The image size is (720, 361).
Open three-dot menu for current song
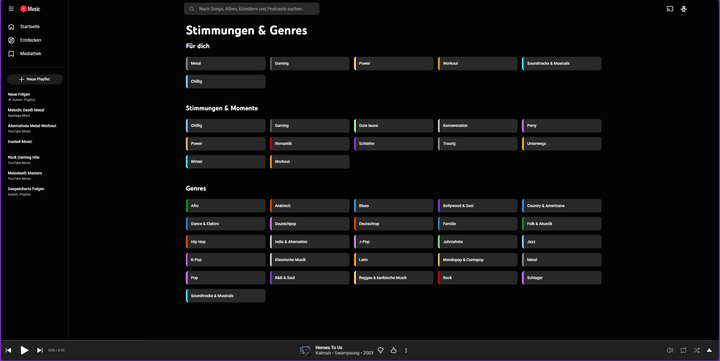[x=406, y=350]
